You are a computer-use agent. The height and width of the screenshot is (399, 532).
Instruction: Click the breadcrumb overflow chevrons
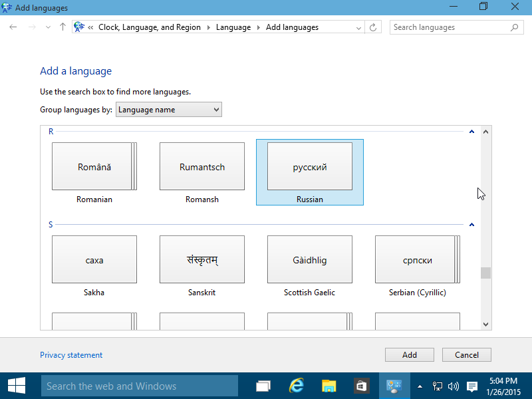click(x=90, y=27)
